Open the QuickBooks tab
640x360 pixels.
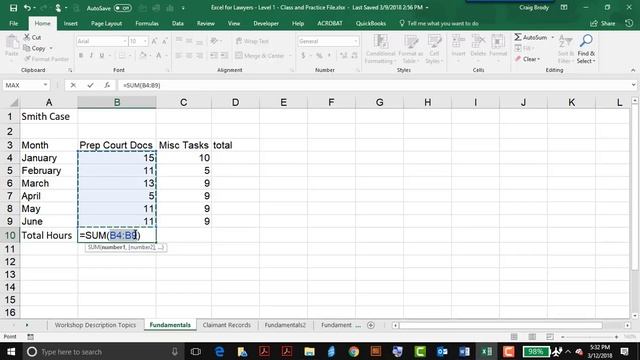click(x=371, y=23)
